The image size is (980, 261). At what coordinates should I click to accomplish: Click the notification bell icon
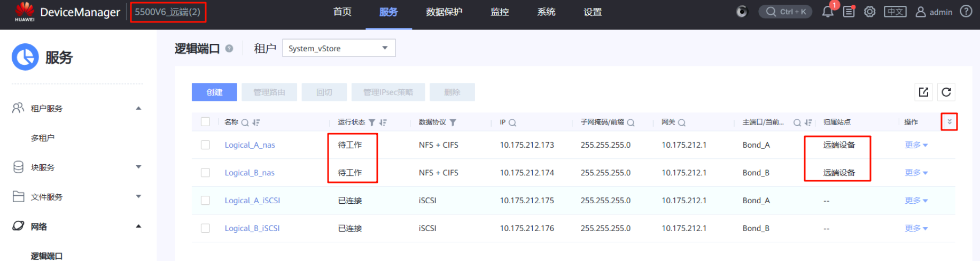click(x=827, y=12)
